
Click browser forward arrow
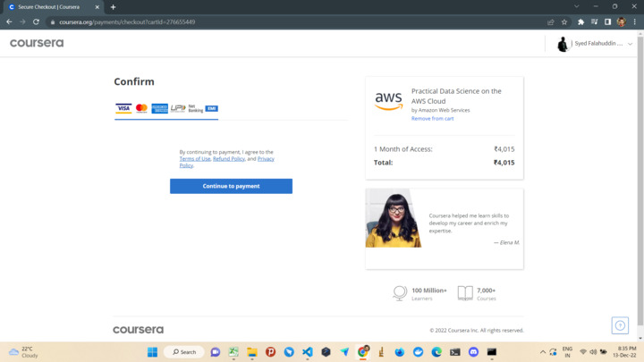[x=22, y=21]
